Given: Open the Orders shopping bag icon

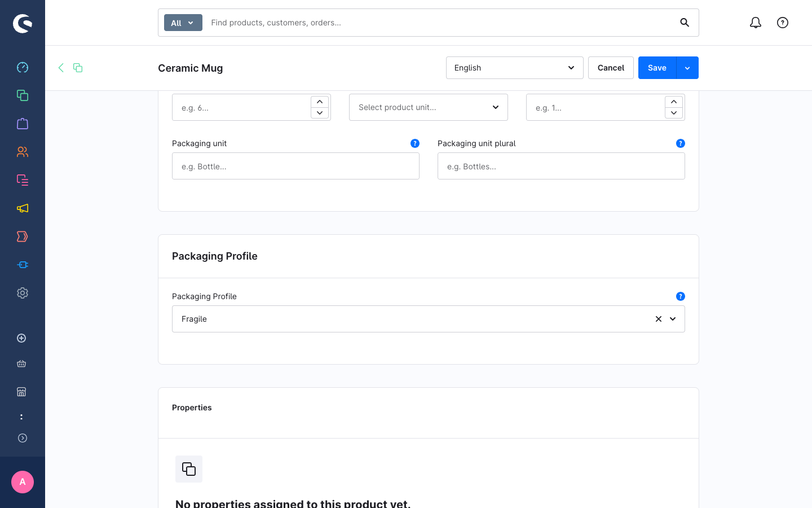Looking at the screenshot, I should pyautogui.click(x=23, y=124).
